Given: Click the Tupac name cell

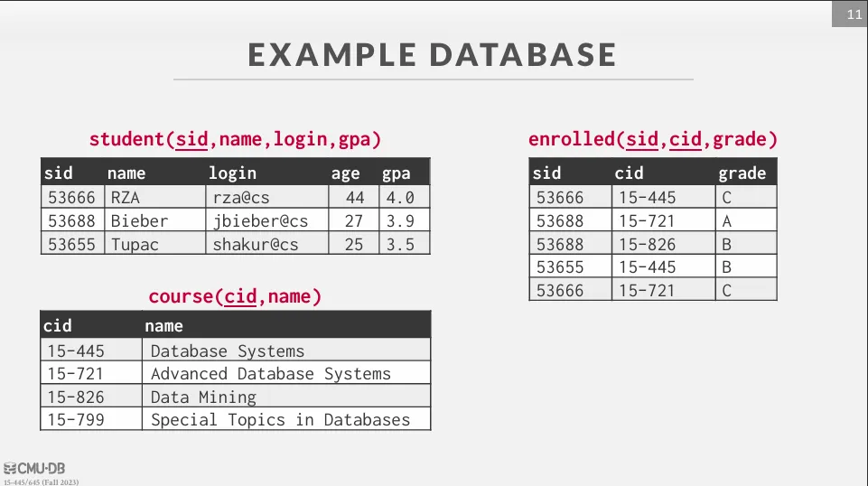Looking at the screenshot, I should point(135,244).
